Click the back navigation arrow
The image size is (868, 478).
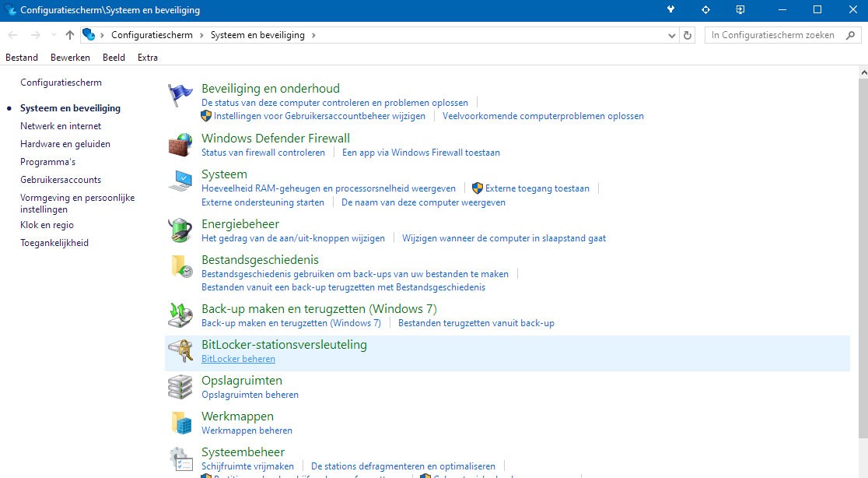click(12, 35)
